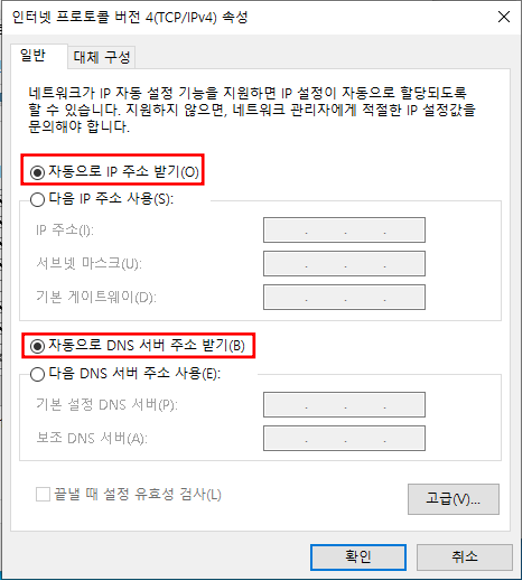This screenshot has height=580, width=522.
Task: Click the 서브넷 마스크 input field
Action: point(344,263)
